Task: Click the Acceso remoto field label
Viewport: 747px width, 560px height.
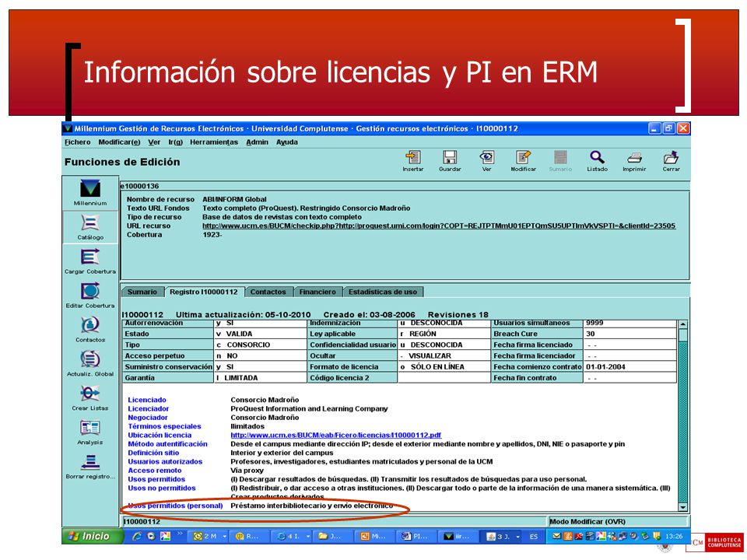Action: click(154, 471)
